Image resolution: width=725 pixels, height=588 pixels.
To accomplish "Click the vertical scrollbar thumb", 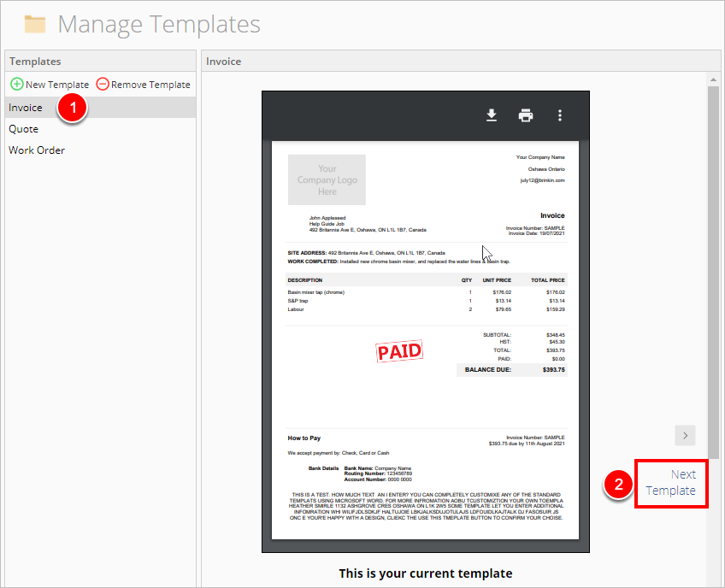I will point(713,273).
